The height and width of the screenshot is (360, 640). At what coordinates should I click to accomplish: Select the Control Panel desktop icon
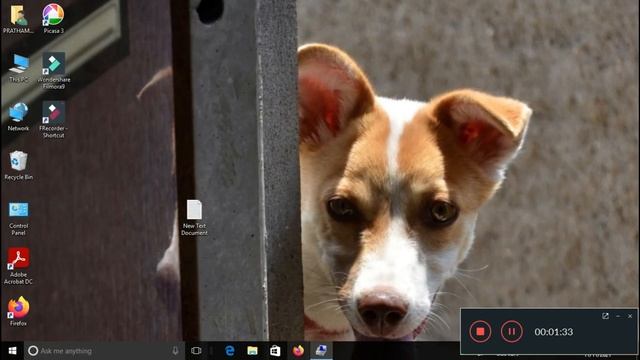tap(18, 218)
